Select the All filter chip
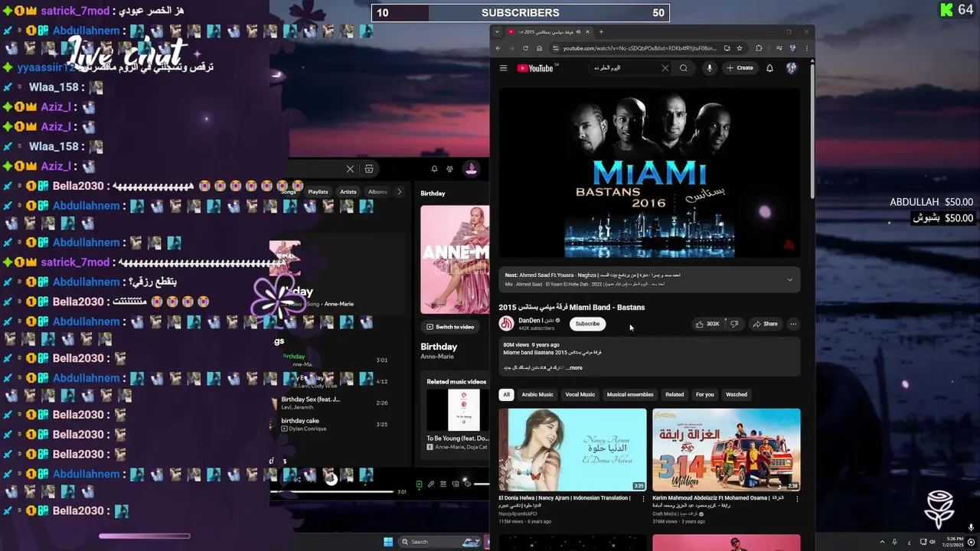The width and height of the screenshot is (980, 551). (506, 394)
